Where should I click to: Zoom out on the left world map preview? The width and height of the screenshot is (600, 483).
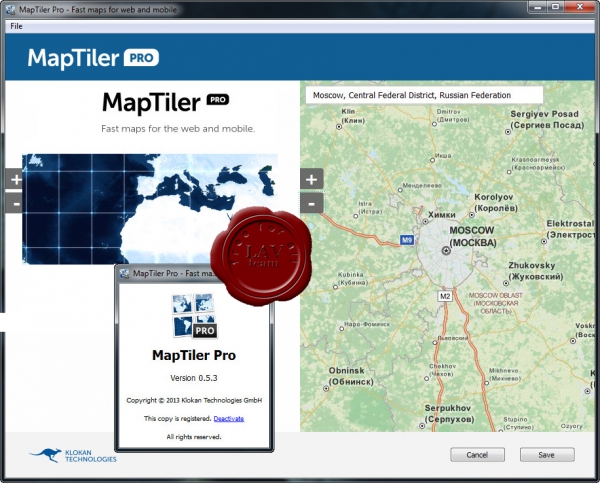[x=15, y=204]
